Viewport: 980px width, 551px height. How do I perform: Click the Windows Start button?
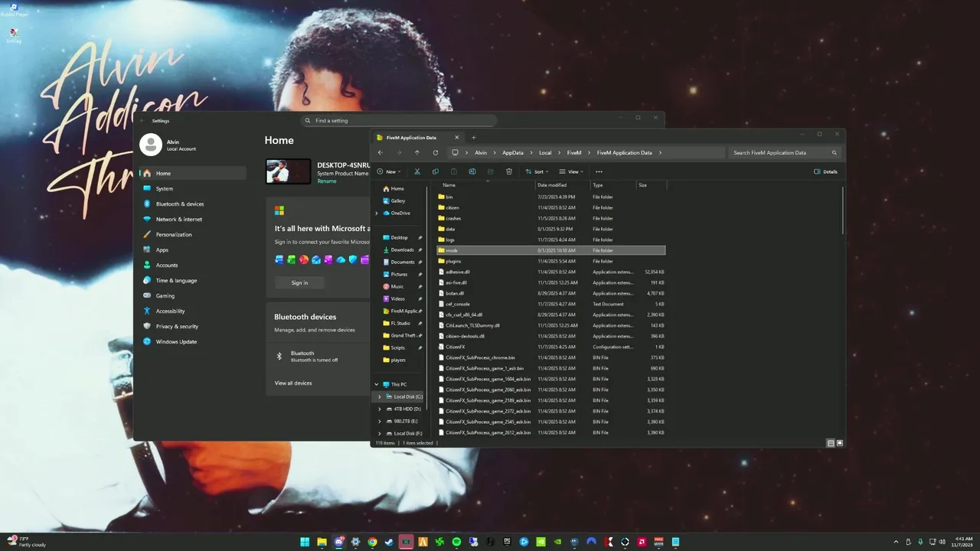[305, 542]
